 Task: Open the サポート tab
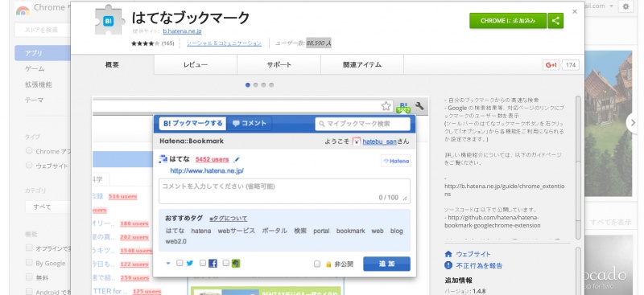(279, 65)
